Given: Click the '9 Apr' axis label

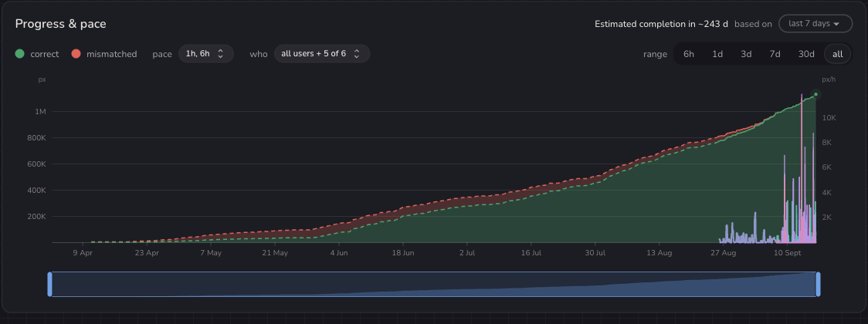Looking at the screenshot, I should pyautogui.click(x=83, y=253).
